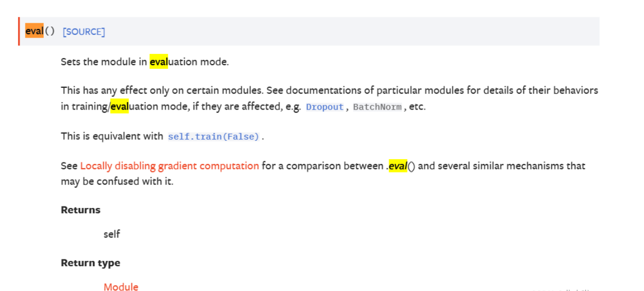Viewport: 644px width, 291px height.
Task: Click the highlighted italic '.eval()' text
Action: pos(397,166)
